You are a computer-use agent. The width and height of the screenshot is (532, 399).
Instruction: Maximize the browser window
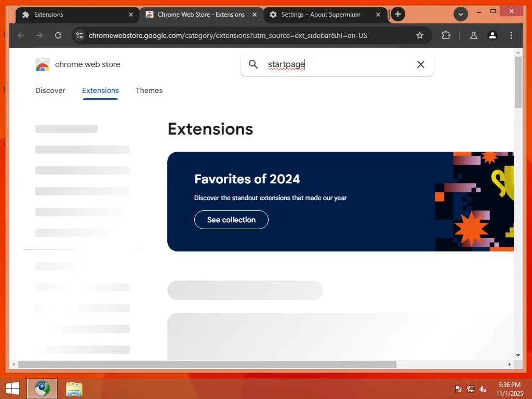[493, 11]
